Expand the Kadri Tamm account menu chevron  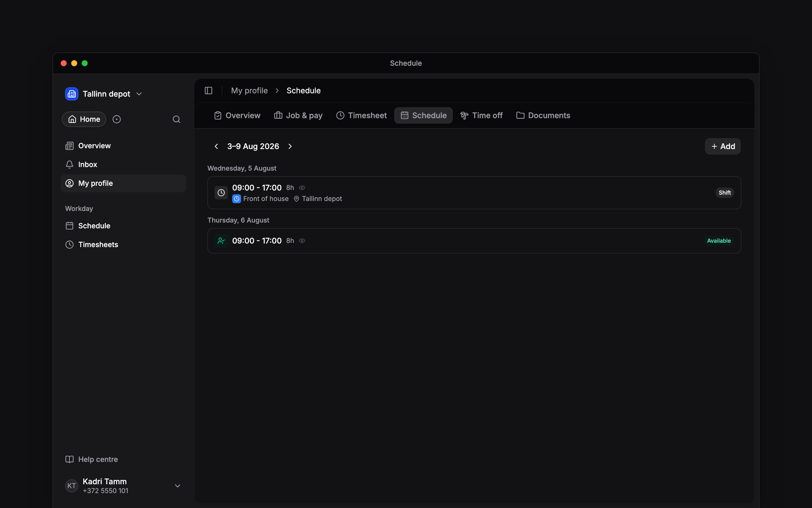click(x=178, y=486)
